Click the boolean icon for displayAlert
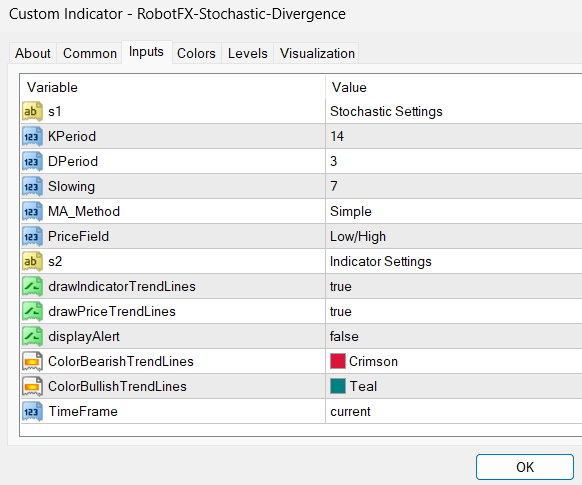 pos(32,337)
